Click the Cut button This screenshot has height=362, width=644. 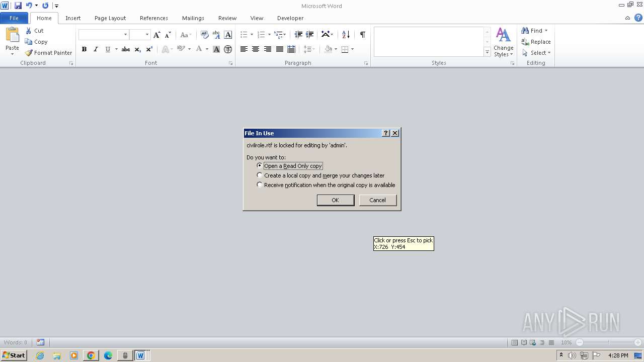coord(35,31)
